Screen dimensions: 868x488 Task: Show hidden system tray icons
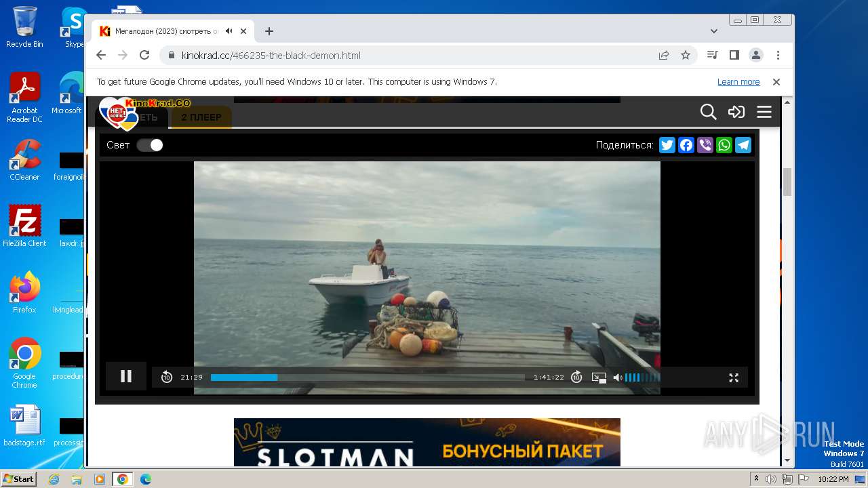coord(756,479)
